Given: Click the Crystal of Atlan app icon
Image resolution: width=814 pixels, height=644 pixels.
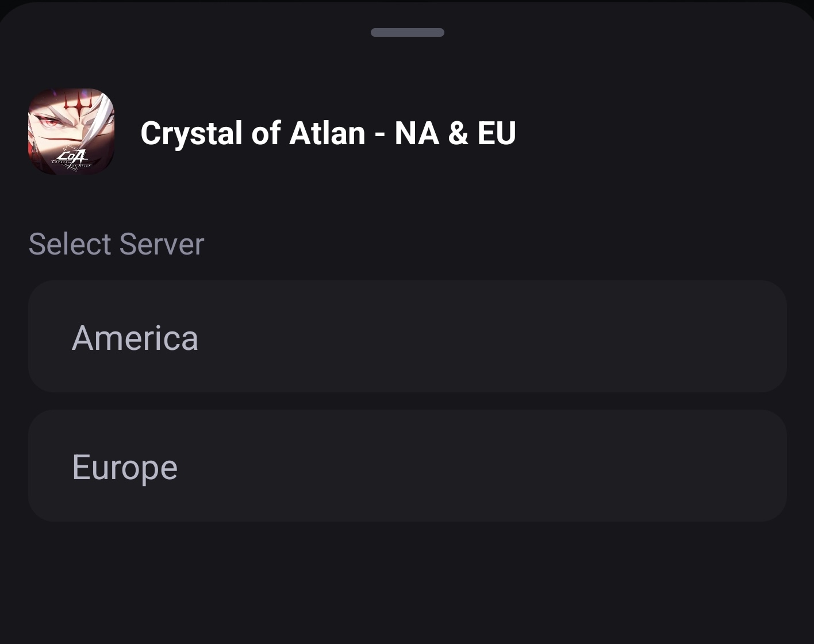Looking at the screenshot, I should (71, 132).
